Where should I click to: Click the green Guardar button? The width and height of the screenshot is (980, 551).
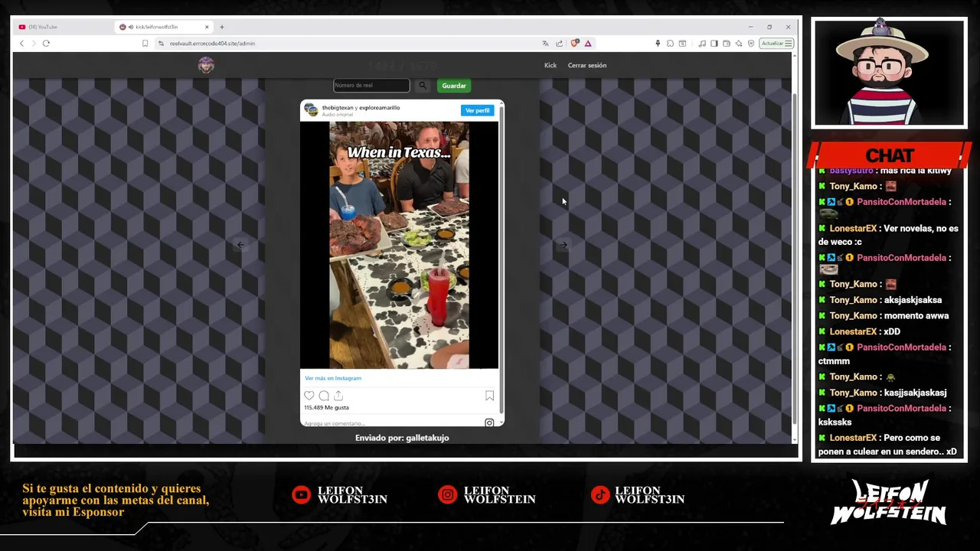454,86
